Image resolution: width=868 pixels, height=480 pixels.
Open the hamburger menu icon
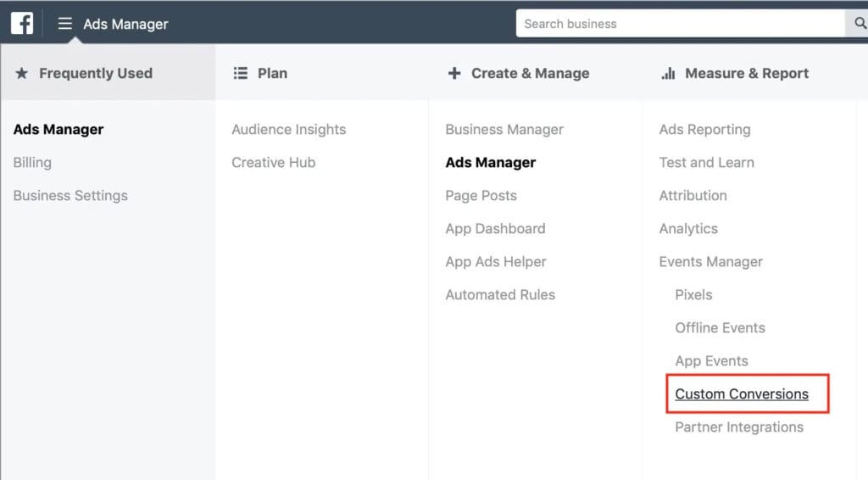click(x=64, y=23)
